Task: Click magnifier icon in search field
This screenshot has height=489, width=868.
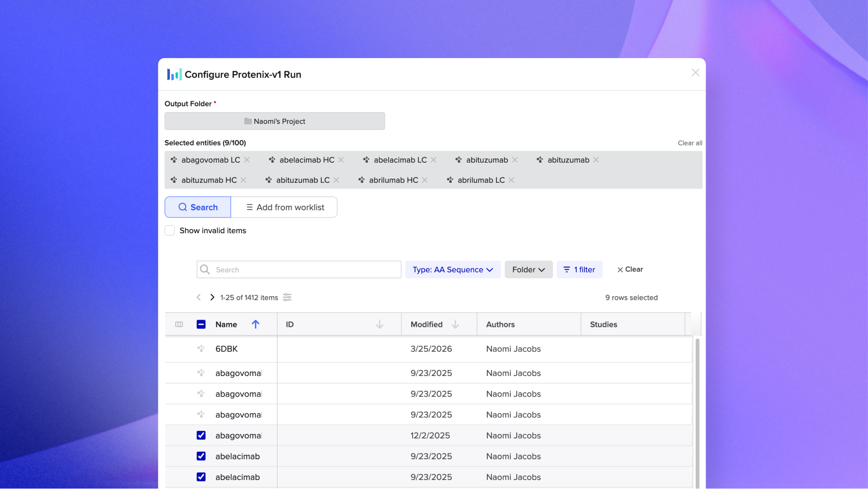Action: click(x=205, y=269)
